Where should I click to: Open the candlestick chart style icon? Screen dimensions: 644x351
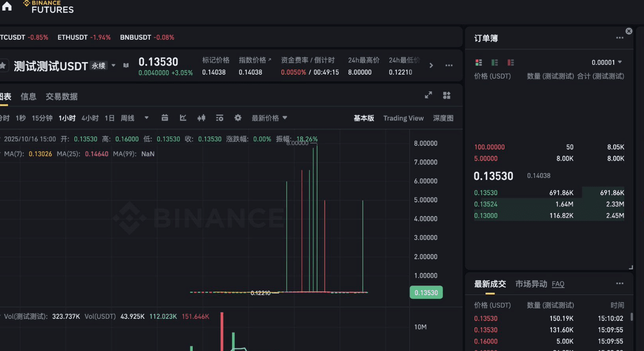pos(201,118)
